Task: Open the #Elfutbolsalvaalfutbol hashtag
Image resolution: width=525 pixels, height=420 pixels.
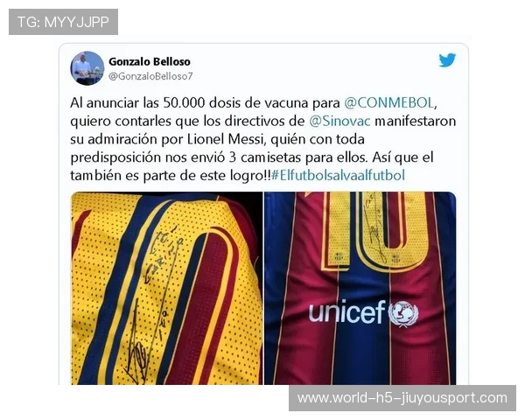Action: pos(338,175)
